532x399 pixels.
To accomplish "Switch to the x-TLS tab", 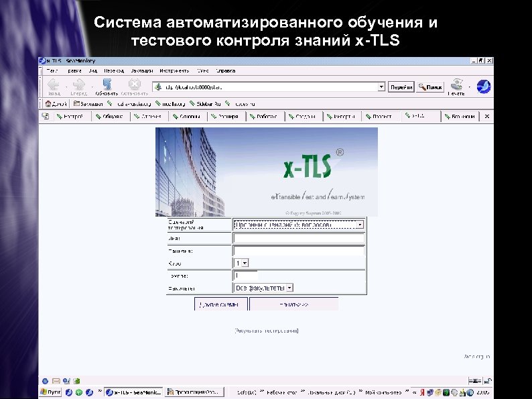I will click(421, 116).
